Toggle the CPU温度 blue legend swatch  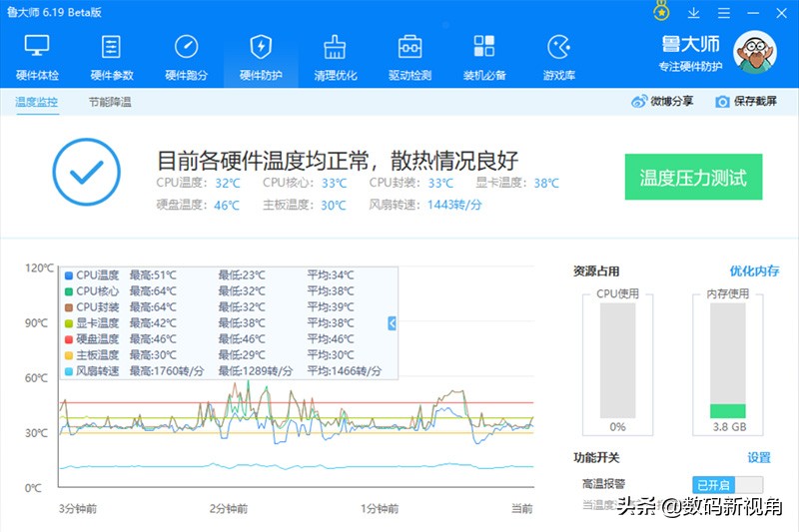68,275
